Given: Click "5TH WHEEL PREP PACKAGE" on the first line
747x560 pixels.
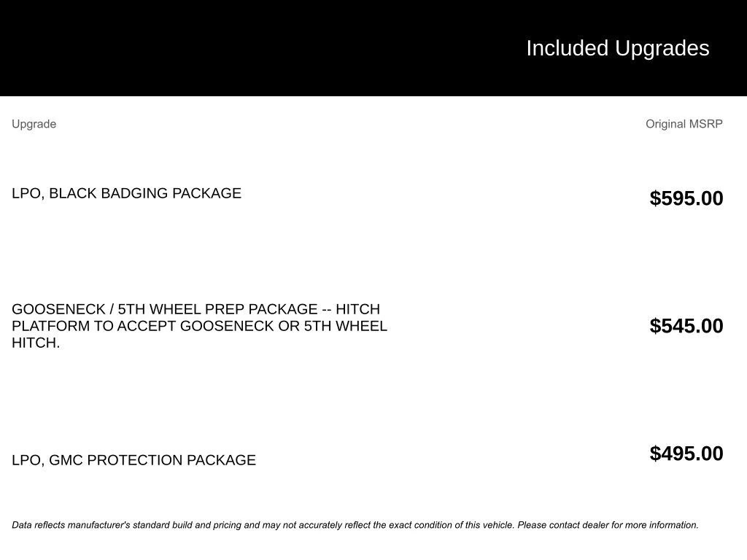Looking at the screenshot, I should [217, 309].
